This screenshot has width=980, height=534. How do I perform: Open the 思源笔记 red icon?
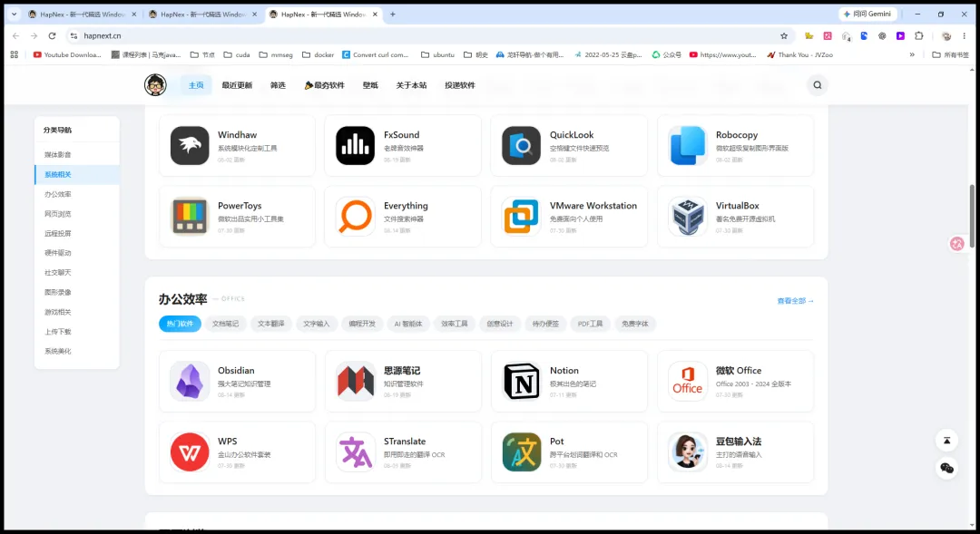[355, 381]
